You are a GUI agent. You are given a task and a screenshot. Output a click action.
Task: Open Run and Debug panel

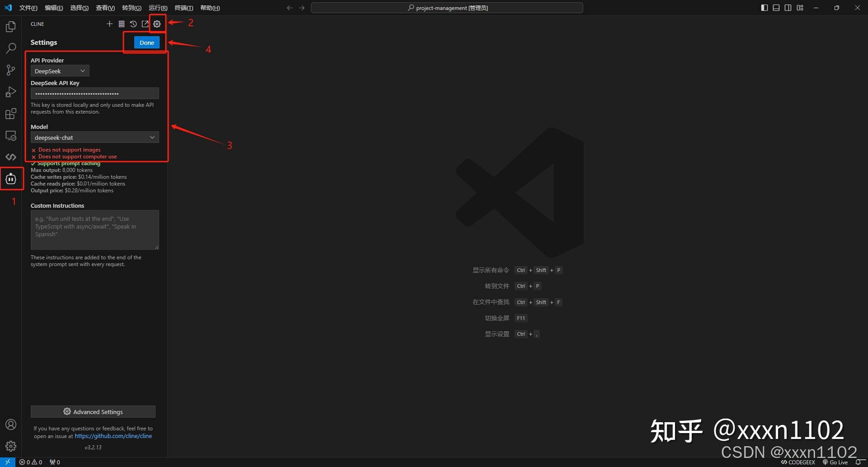pyautogui.click(x=11, y=92)
